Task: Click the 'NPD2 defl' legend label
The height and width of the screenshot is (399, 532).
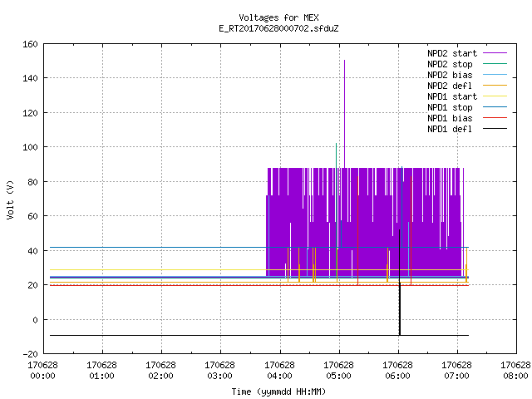Action: pyautogui.click(x=450, y=86)
